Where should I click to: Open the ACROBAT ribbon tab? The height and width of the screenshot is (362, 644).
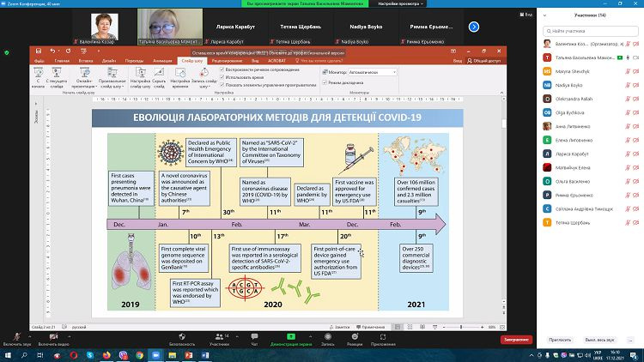(x=276, y=61)
